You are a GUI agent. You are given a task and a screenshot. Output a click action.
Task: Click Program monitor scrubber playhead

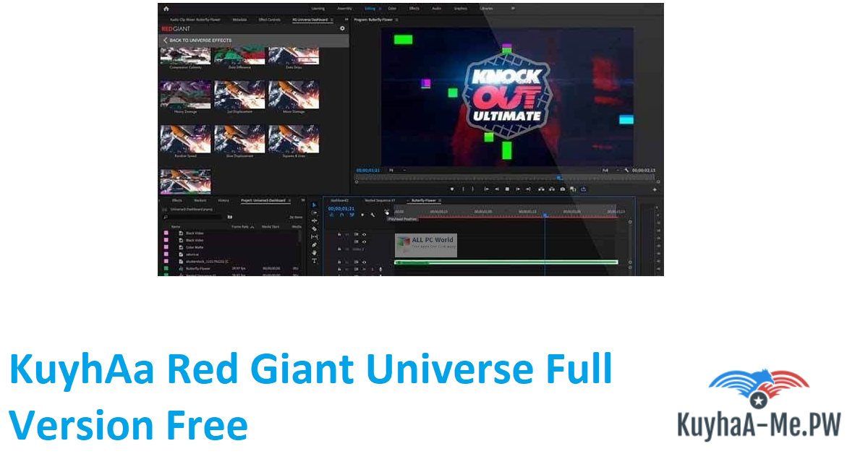coord(559,178)
